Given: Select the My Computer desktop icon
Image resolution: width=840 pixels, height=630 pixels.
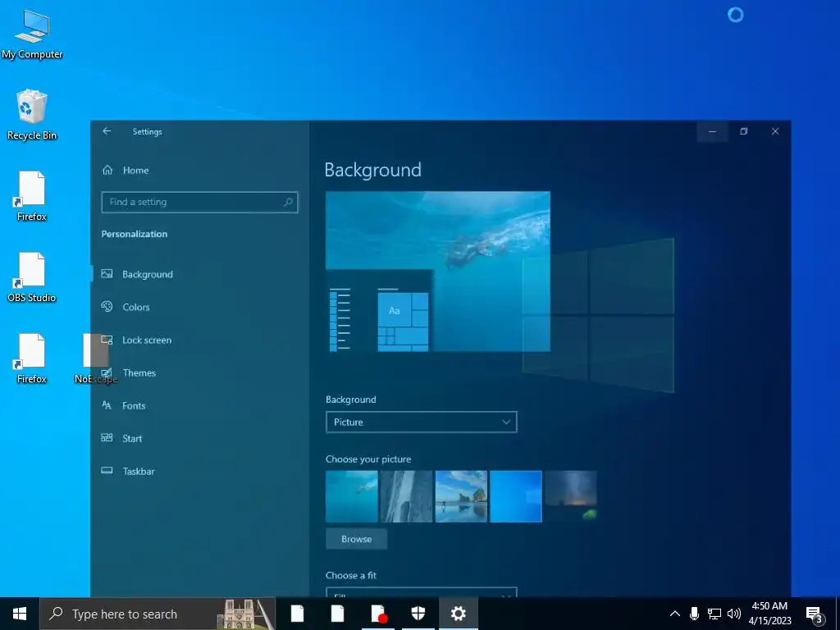Looking at the screenshot, I should coord(32,34).
